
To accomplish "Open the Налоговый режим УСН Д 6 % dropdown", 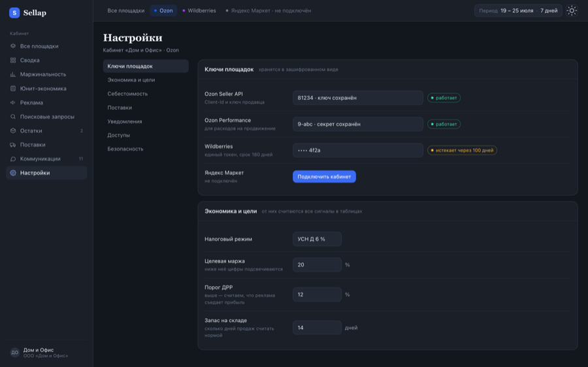I will 317,239.
